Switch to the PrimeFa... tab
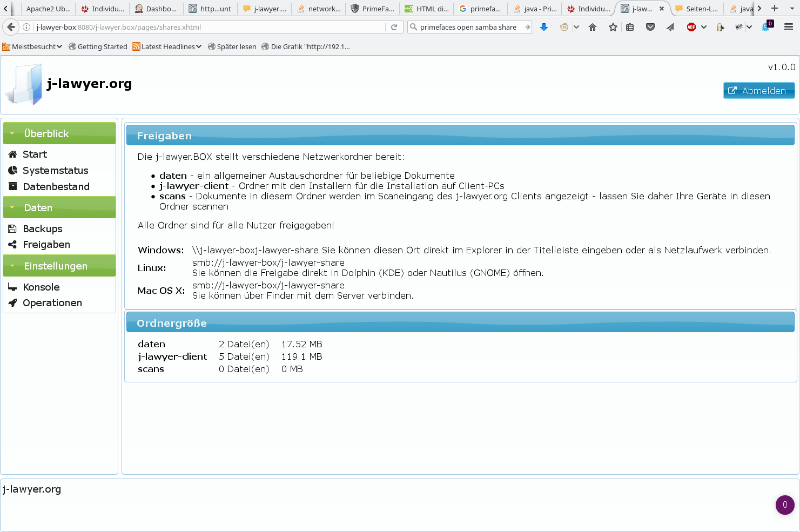This screenshot has width=800, height=532. point(373,9)
